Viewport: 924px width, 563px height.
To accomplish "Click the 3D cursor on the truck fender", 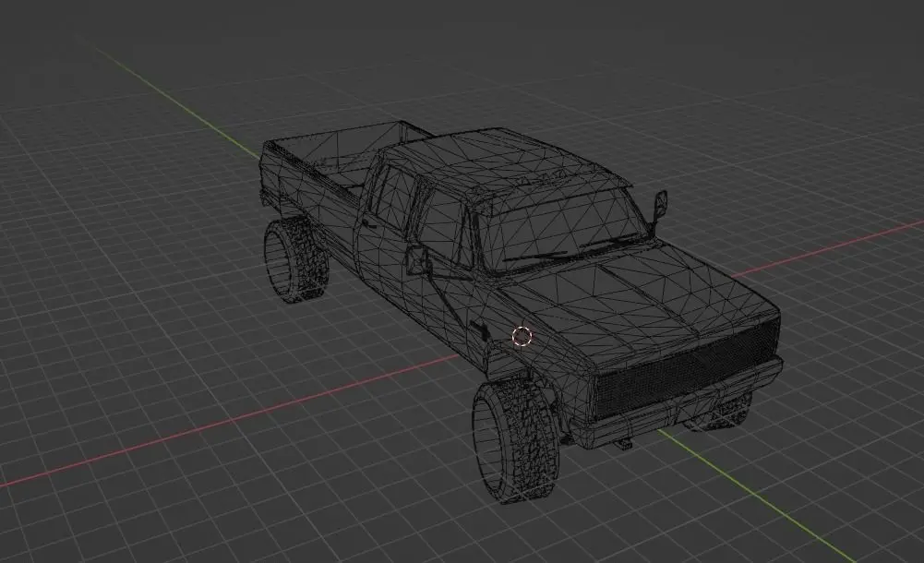I will click(x=522, y=336).
